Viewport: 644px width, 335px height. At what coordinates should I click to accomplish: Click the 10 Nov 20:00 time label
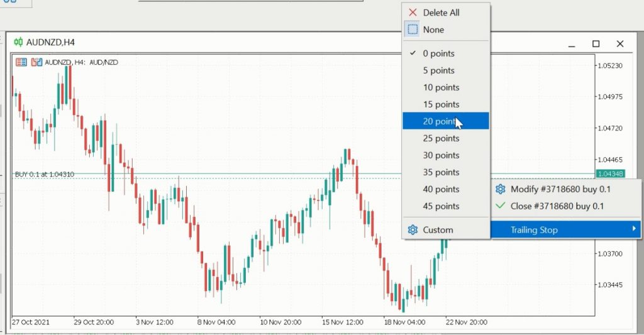pos(280,322)
